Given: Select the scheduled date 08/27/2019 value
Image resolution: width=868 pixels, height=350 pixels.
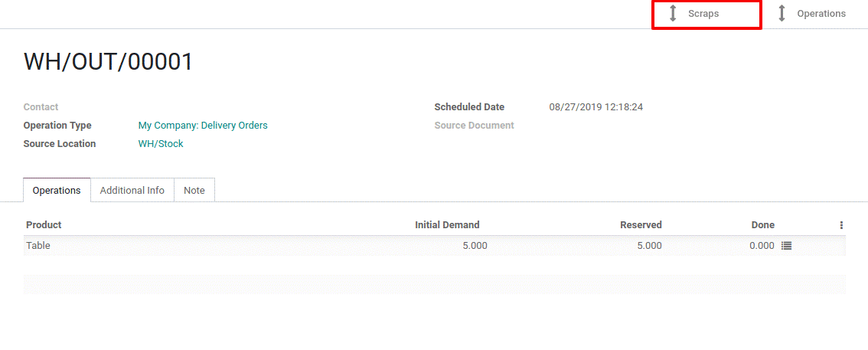Looking at the screenshot, I should 596,107.
